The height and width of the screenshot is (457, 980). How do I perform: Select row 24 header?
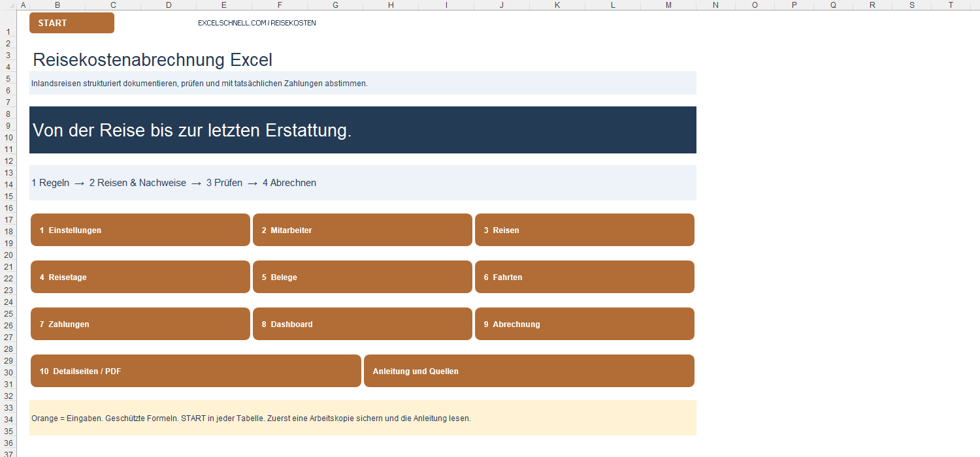(x=8, y=301)
